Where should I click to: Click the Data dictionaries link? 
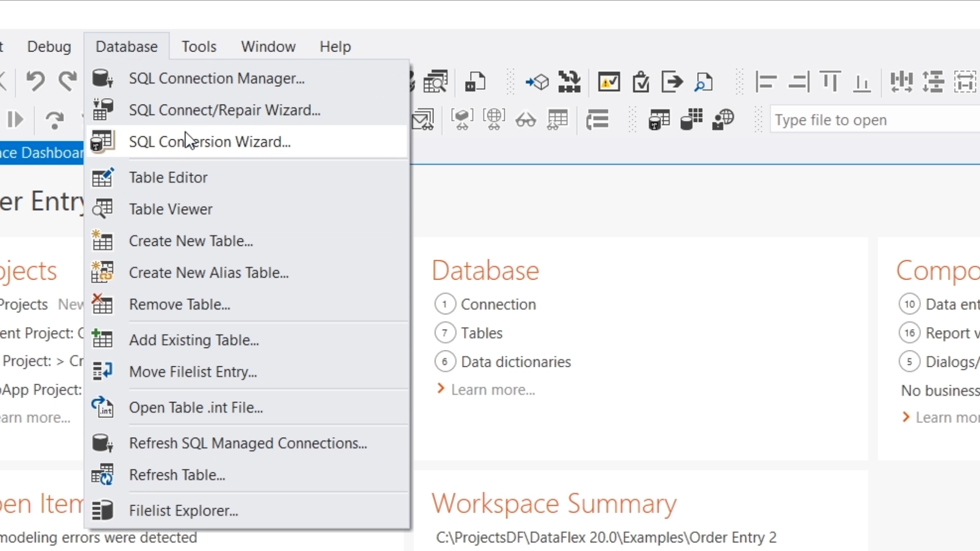[516, 362]
